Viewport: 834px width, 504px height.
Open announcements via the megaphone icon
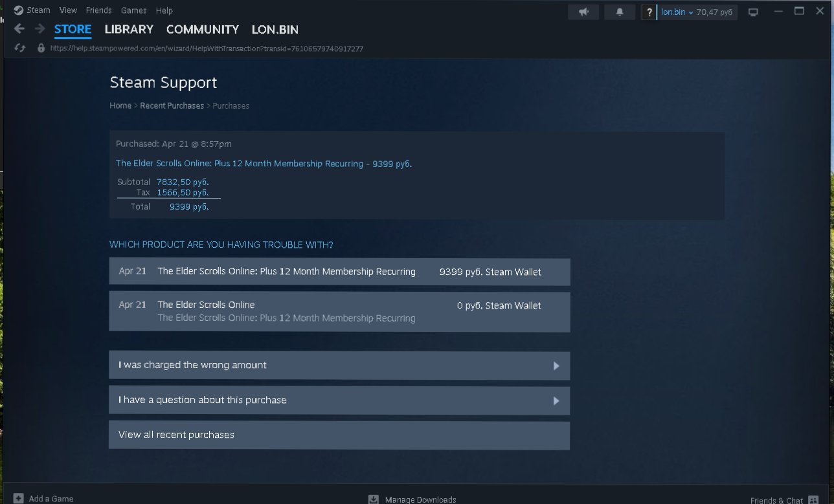pyautogui.click(x=584, y=12)
